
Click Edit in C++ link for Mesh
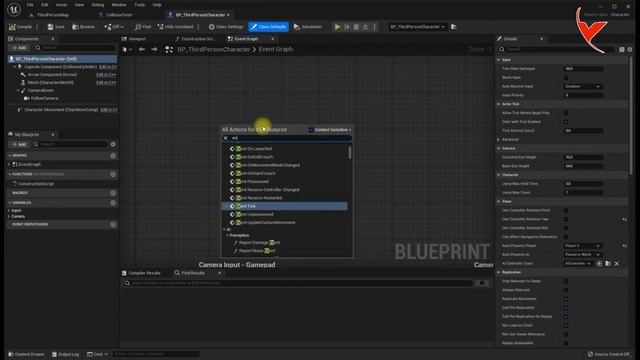(106, 82)
